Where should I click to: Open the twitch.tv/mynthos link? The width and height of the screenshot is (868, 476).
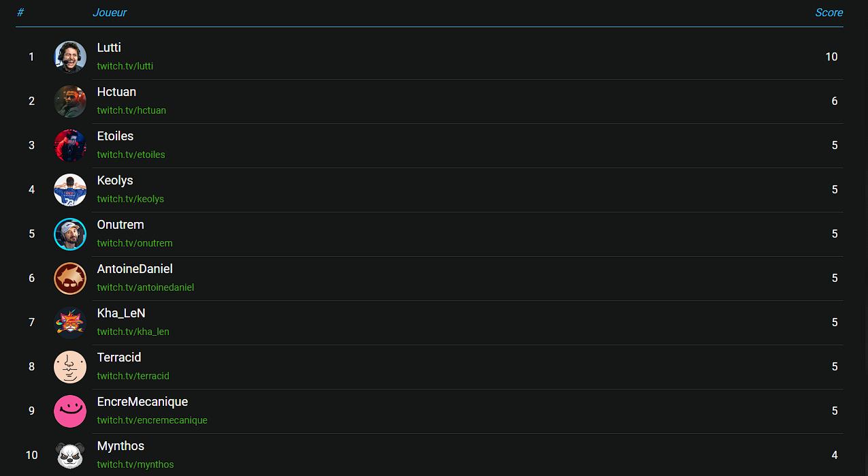point(135,464)
